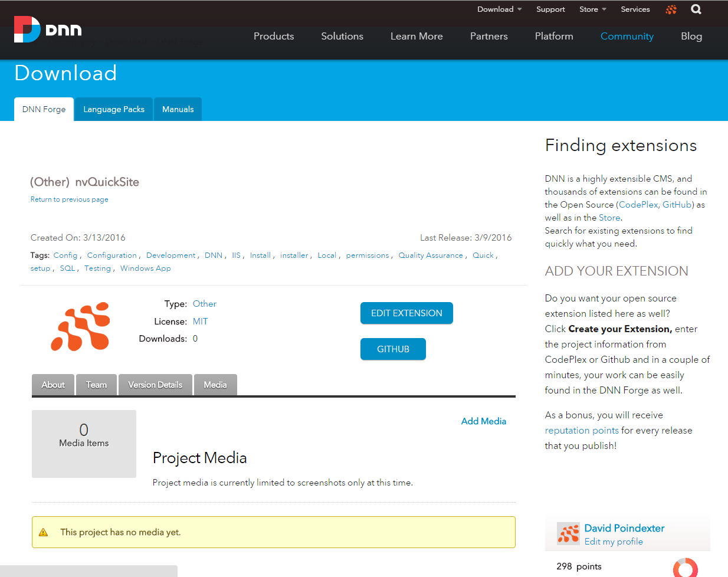The image size is (728, 577).
Task: Click the Other type link
Action: pos(205,304)
